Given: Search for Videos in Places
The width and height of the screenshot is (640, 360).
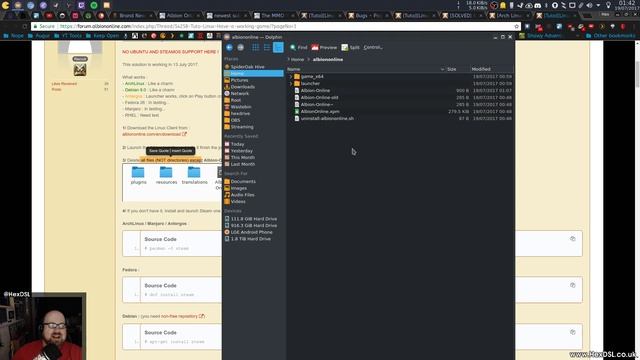Looking at the screenshot, I should [x=253, y=201].
